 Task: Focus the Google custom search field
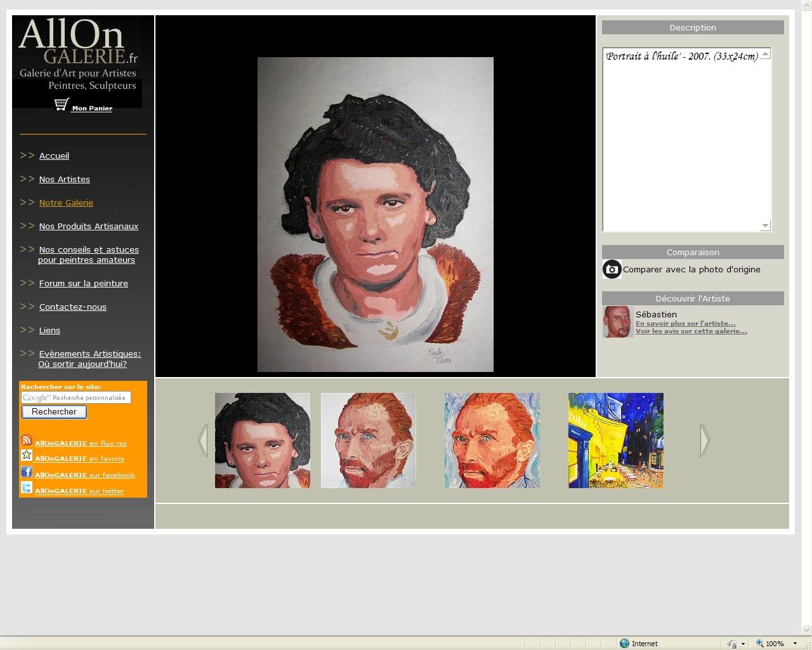tap(76, 398)
